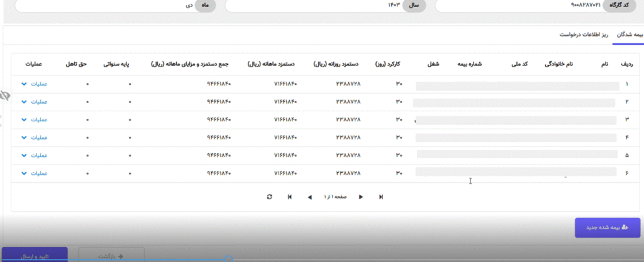Click the حق تاهل column header

point(77,64)
